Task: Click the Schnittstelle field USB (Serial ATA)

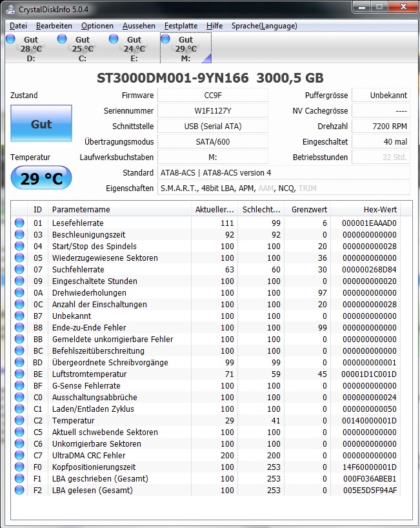Action: pos(213,127)
